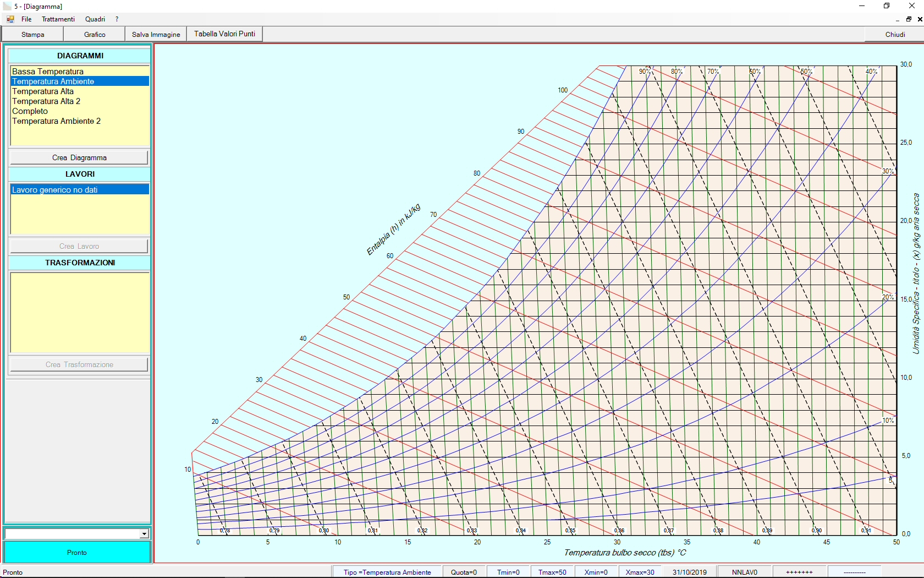The image size is (924, 578).
Task: Click the application icon beside the File menu
Action: [x=10, y=19]
